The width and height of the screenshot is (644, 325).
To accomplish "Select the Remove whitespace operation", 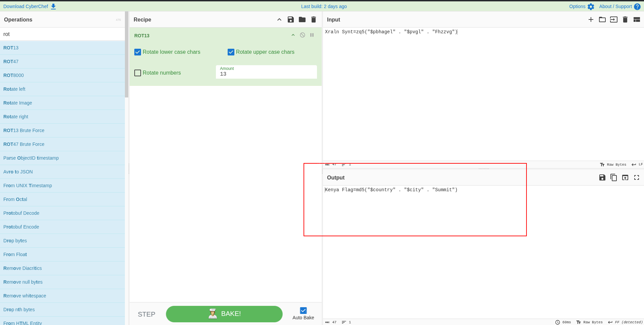I will 62,296.
